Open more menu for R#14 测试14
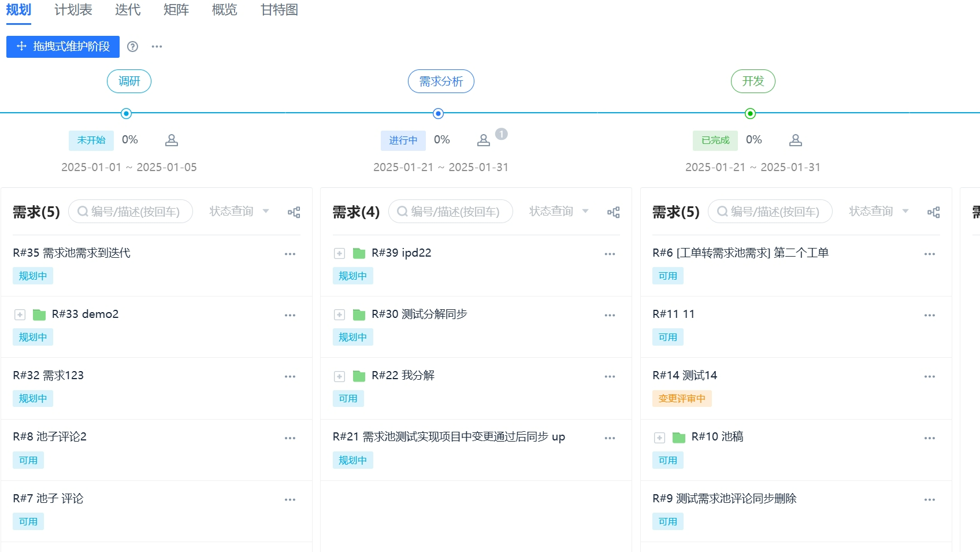 point(930,376)
